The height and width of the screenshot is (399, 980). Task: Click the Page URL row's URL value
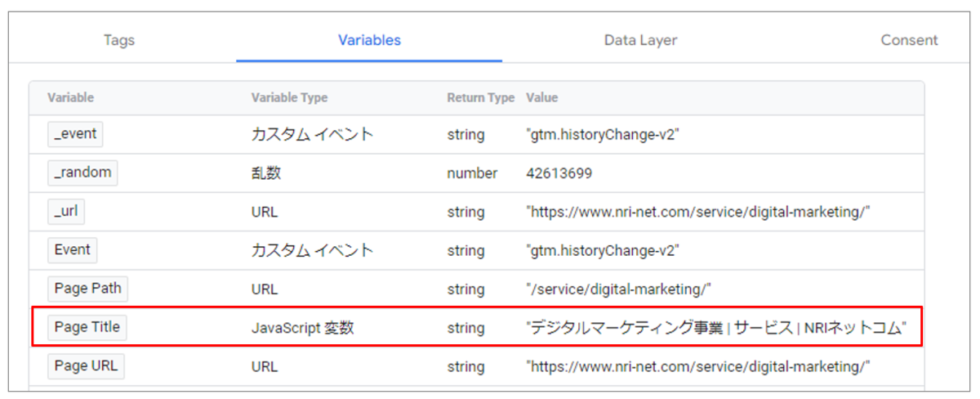coord(698,366)
